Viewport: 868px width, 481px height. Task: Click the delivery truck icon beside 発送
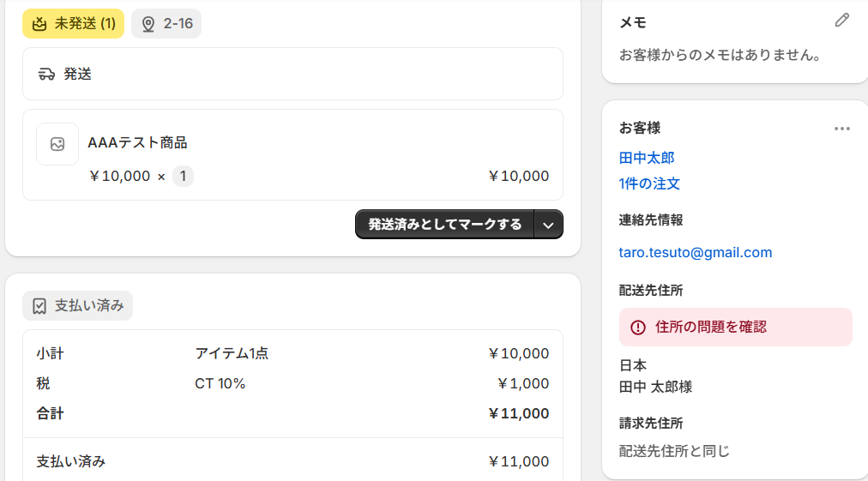[x=46, y=75]
